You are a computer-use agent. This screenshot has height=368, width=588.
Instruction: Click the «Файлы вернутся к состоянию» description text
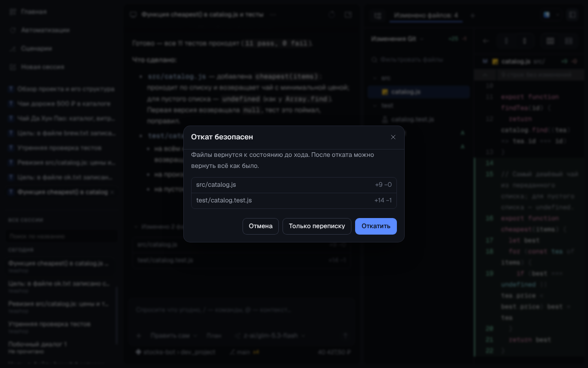tap(283, 160)
